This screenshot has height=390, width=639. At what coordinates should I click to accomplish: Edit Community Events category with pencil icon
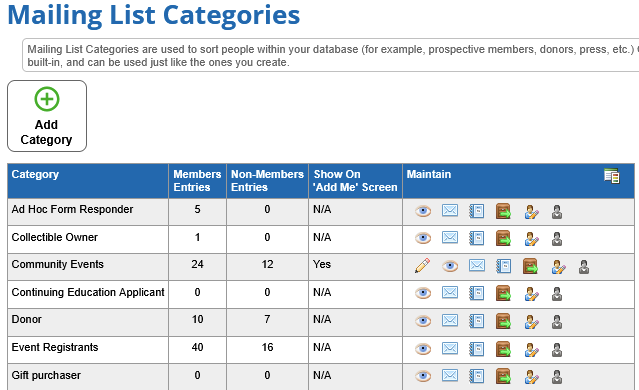click(423, 265)
